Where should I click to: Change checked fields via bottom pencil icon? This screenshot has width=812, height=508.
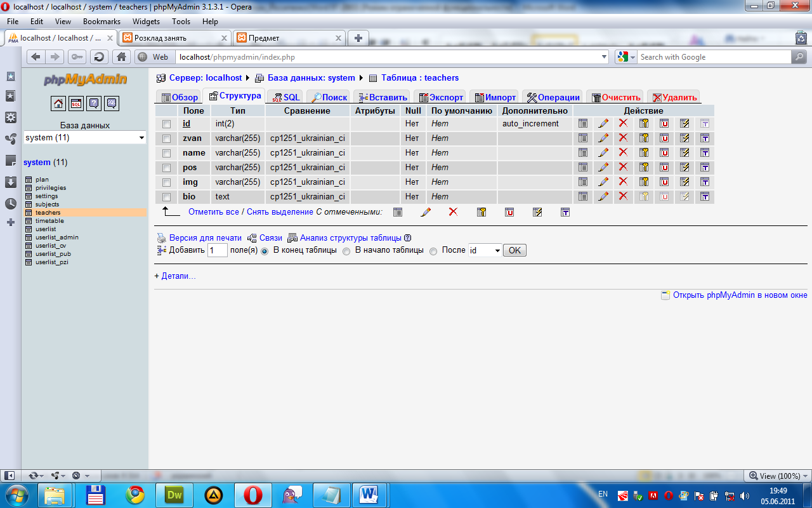point(426,212)
